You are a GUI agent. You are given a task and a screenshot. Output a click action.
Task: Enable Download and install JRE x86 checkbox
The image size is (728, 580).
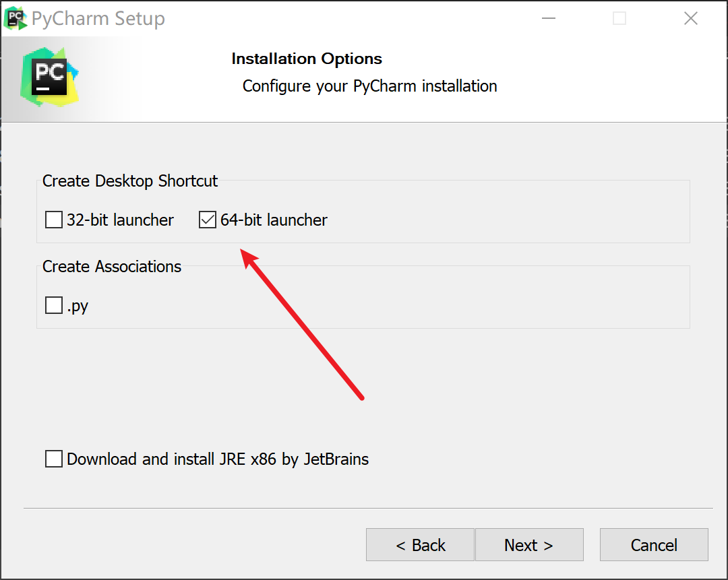pyautogui.click(x=54, y=459)
